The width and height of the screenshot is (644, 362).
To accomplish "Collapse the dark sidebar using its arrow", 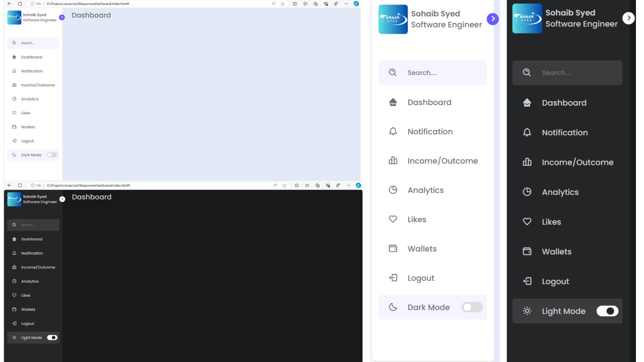I will (629, 18).
